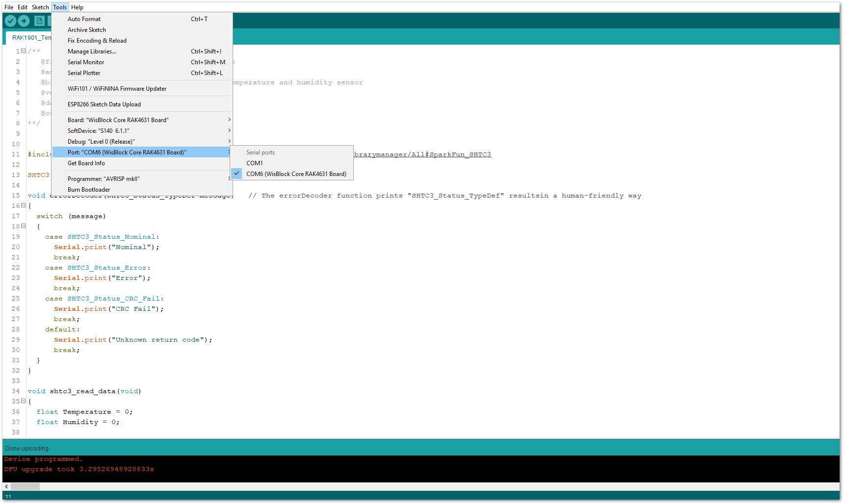This screenshot has height=504, width=844.
Task: Select checked COM6 WisBlock port entry
Action: click(292, 174)
